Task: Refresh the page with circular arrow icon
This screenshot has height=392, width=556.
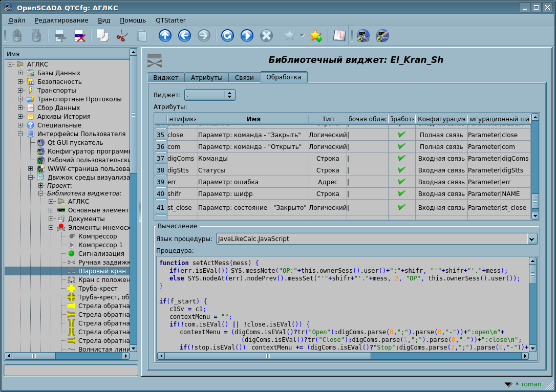Action: 227,36
